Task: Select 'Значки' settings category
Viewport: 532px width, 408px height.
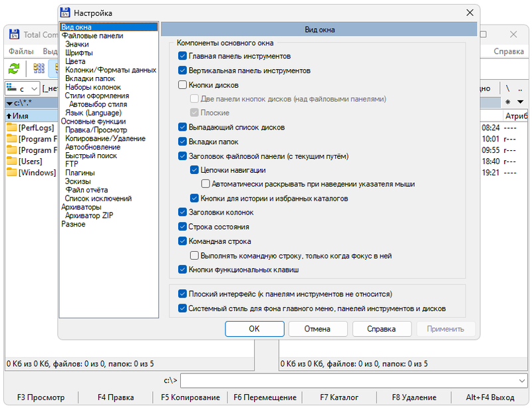Action: 77,44
